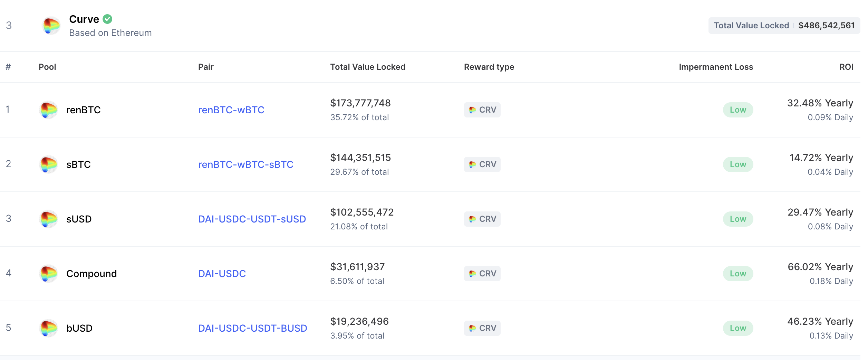Click the bUSD pool icon
868x360 pixels.
49,328
